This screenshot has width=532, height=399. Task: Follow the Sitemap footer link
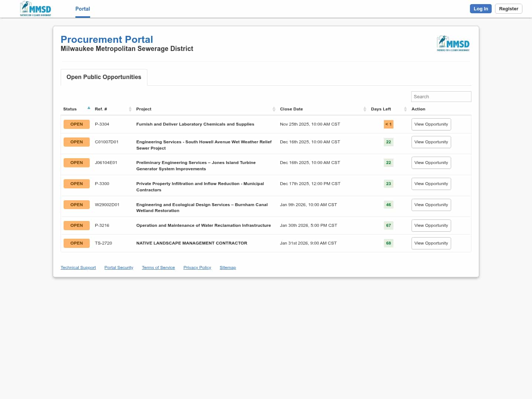[x=228, y=267]
